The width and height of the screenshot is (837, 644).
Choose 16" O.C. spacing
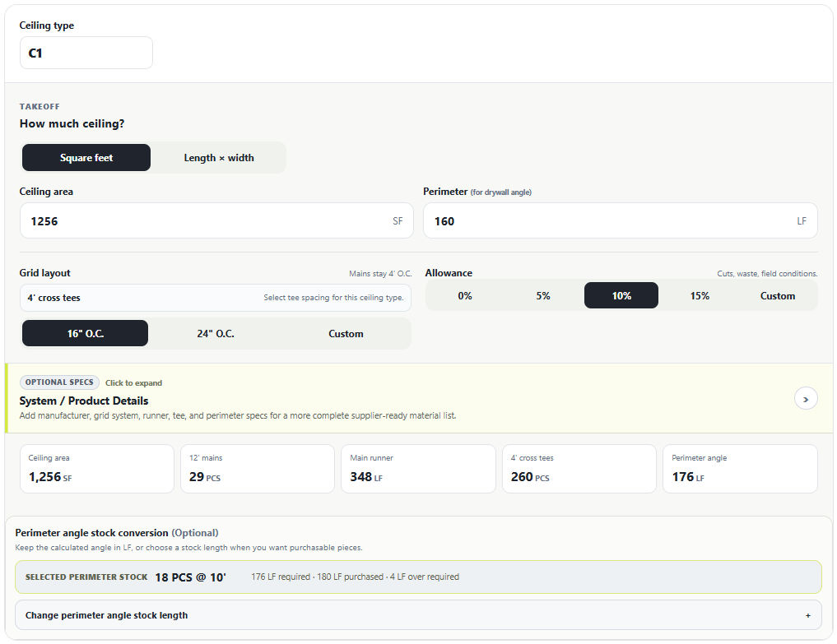pos(86,333)
